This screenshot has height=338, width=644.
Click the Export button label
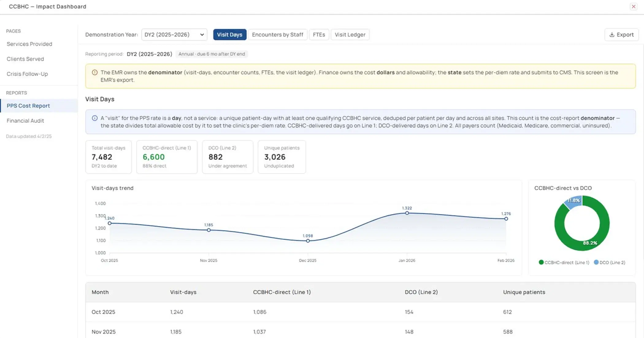coord(625,35)
